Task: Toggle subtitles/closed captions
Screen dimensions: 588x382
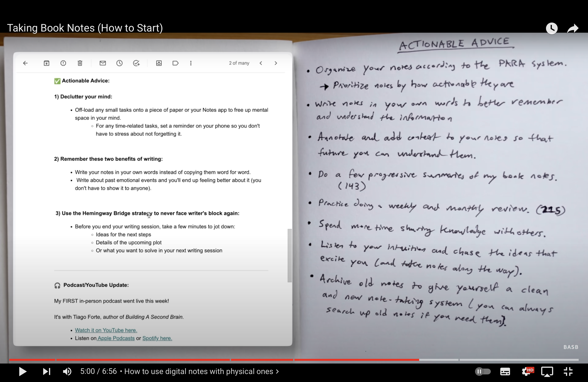Action: (505, 371)
